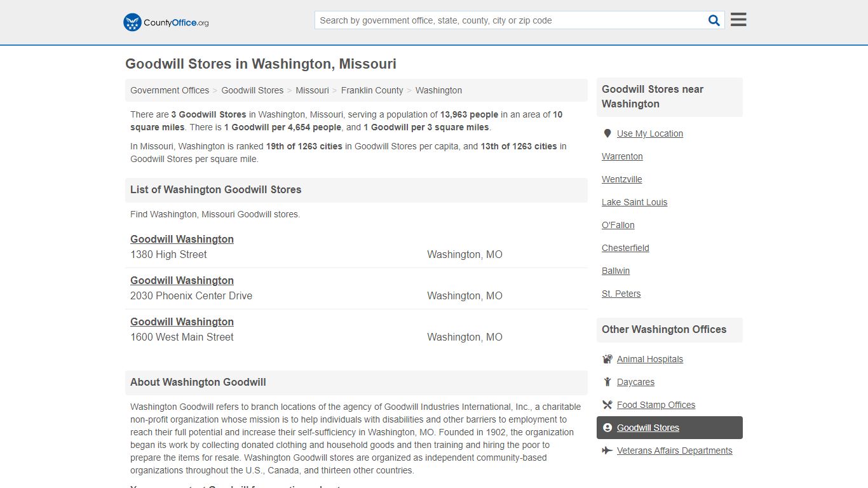Go to Government Offices breadcrumb

[x=170, y=90]
